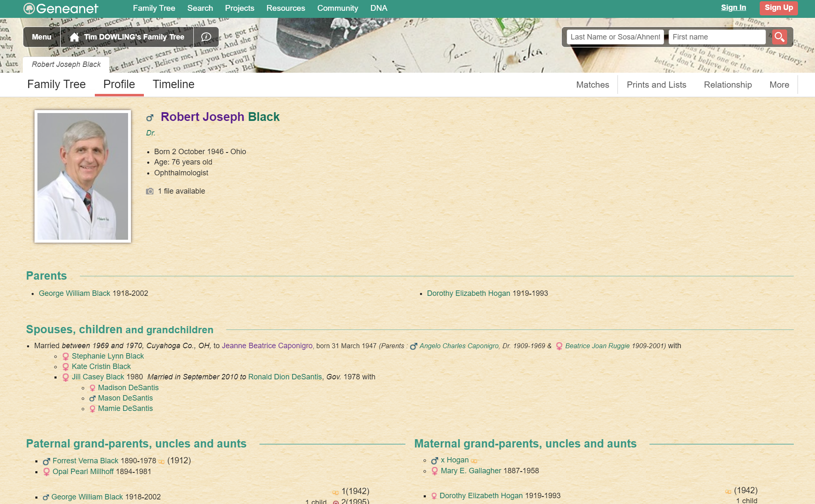Click female symbol by Dorothy Elizabeth Hogan at bottom
The image size is (815, 504).
click(434, 496)
